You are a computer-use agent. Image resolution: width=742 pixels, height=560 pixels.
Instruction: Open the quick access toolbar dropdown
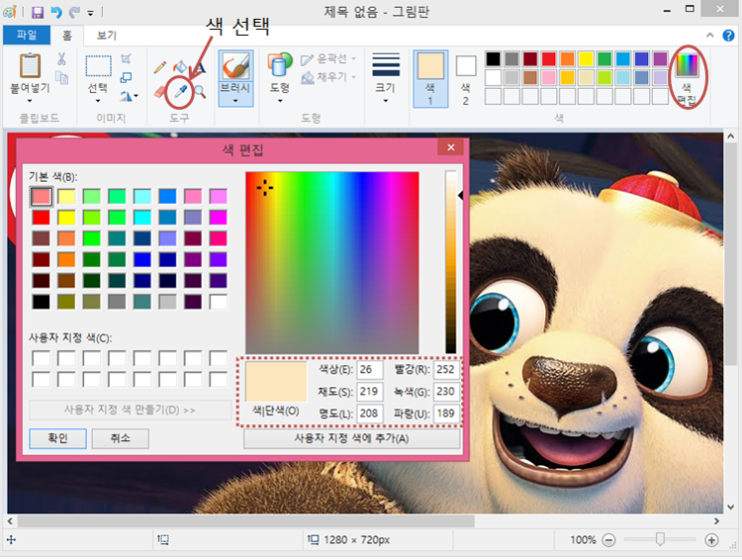pyautogui.click(x=91, y=13)
